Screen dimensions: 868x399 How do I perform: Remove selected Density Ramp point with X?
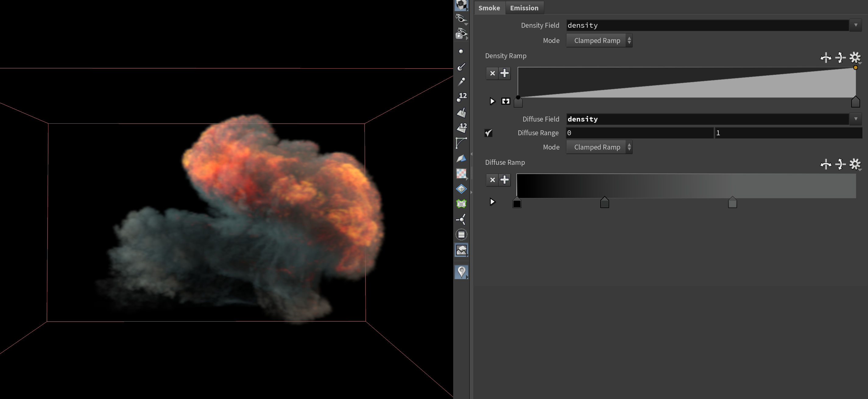(x=492, y=73)
